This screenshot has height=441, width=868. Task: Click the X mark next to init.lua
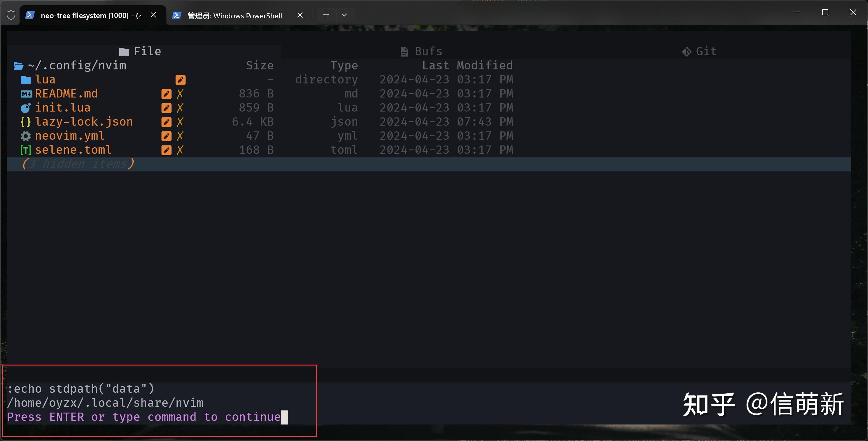click(181, 108)
